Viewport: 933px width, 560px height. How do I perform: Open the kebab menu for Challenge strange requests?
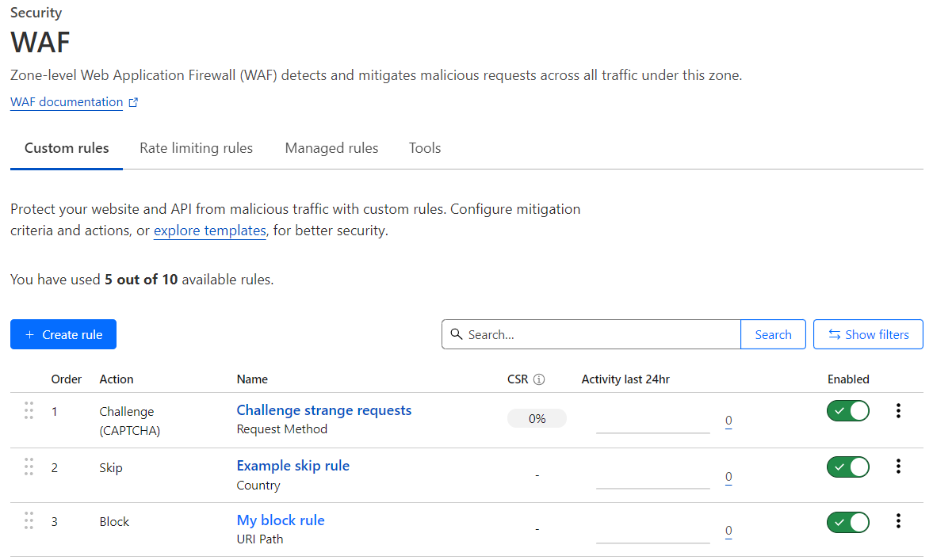(897, 410)
